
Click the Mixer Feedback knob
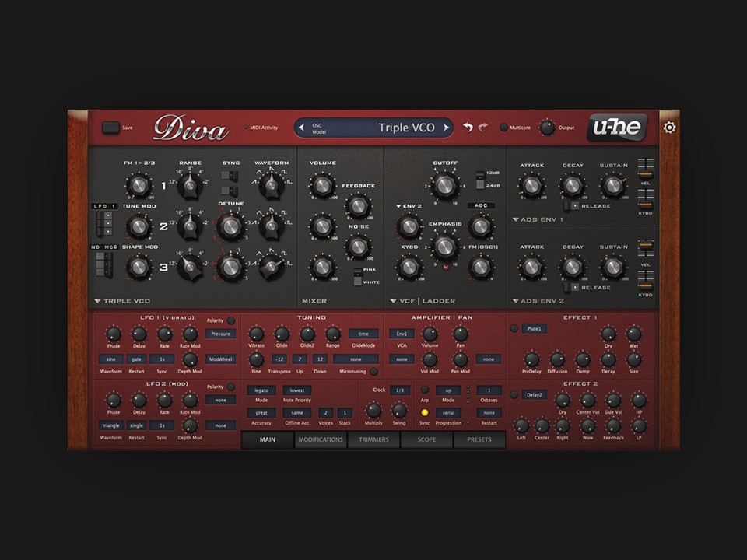[x=358, y=205]
